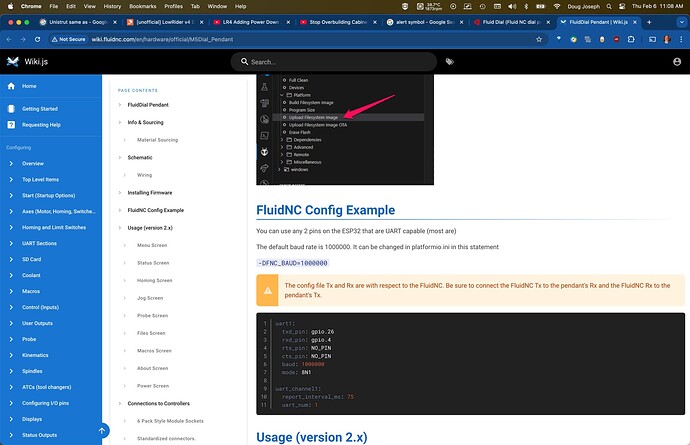Open the History menu in menu bar
The image size is (690, 445).
click(112, 6)
